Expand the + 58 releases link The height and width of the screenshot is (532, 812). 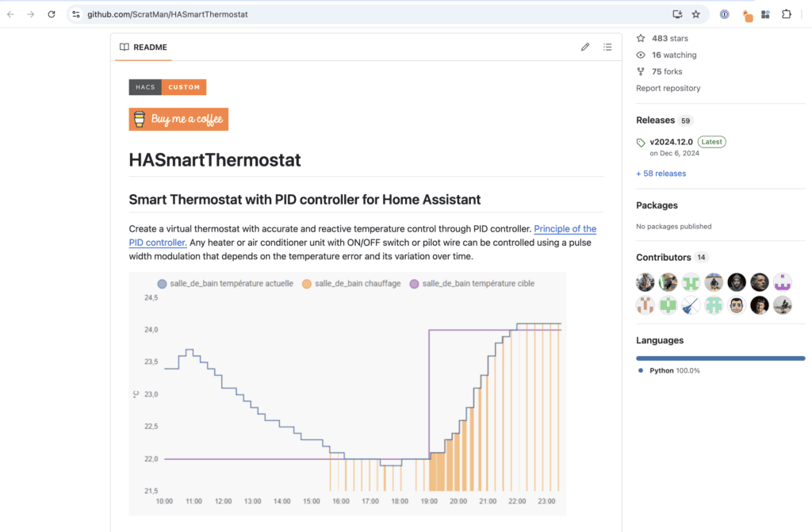pyautogui.click(x=661, y=173)
